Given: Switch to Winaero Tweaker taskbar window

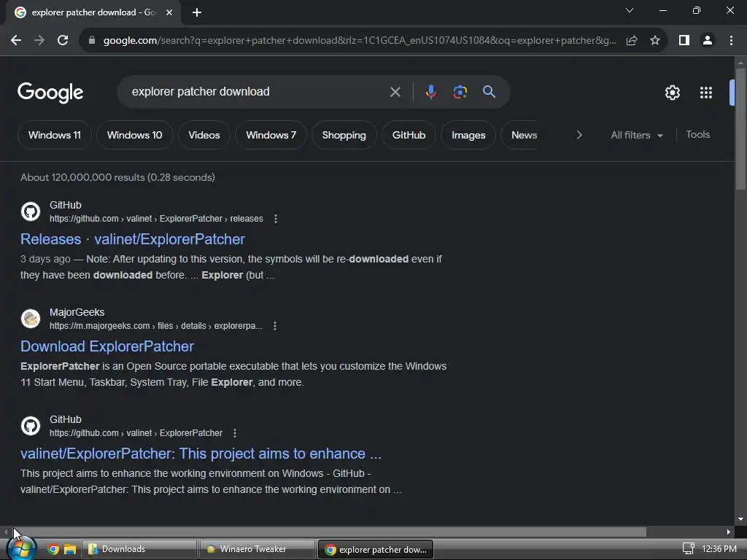Looking at the screenshot, I should coord(258,549).
